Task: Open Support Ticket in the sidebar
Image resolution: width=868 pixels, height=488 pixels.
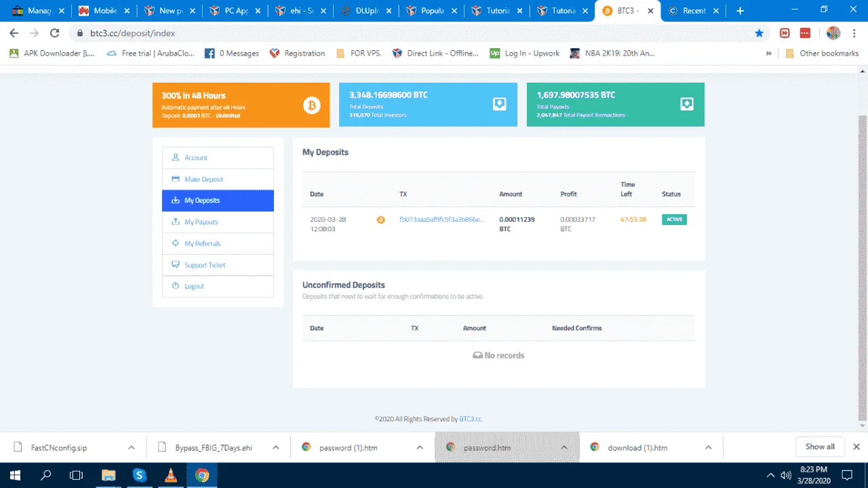Action: (218, 265)
